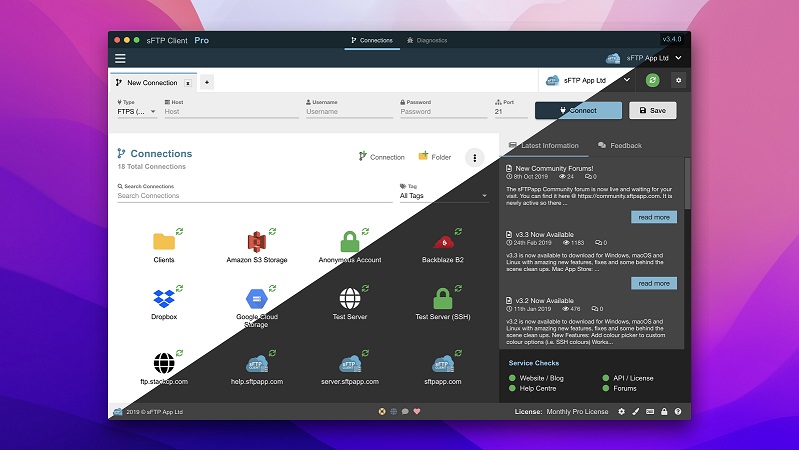799x450 pixels.
Task: Open the Test Server connection
Action: click(x=350, y=304)
